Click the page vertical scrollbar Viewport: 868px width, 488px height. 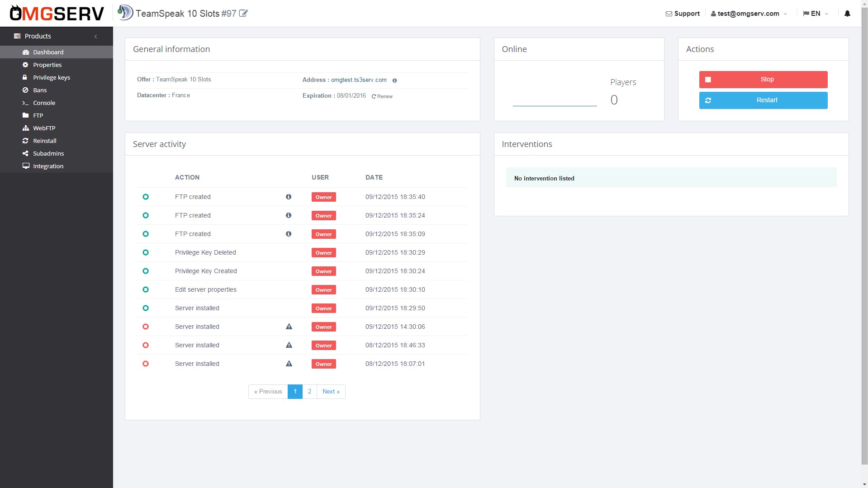tap(864, 226)
